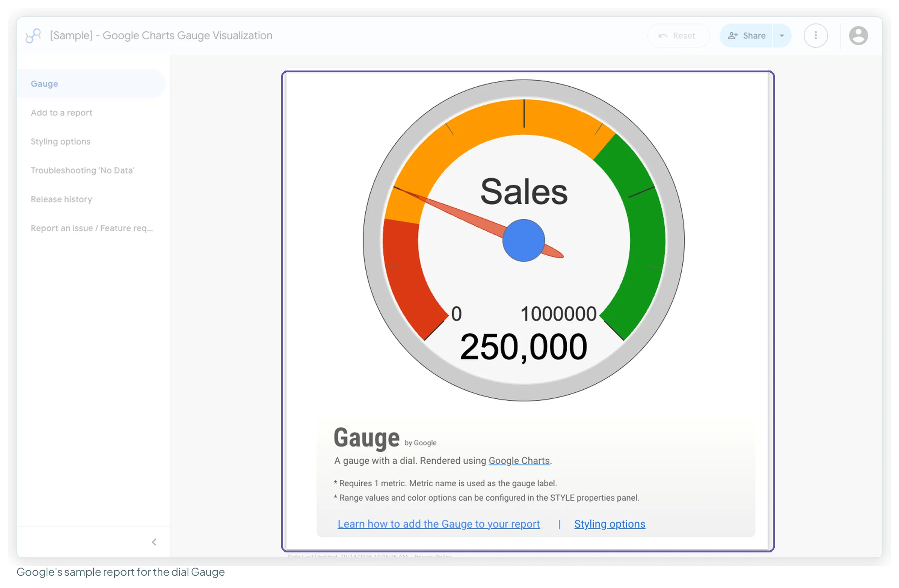Click the 'by Google' text

pyautogui.click(x=420, y=443)
